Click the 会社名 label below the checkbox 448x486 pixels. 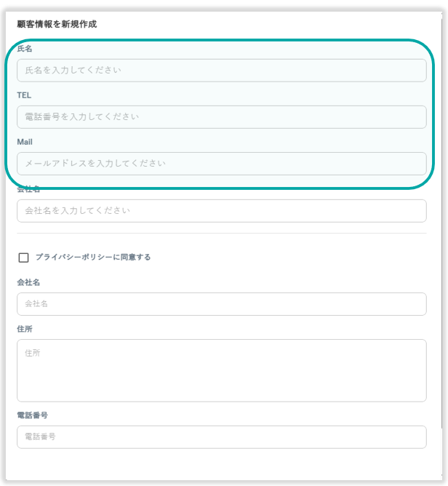(28, 282)
